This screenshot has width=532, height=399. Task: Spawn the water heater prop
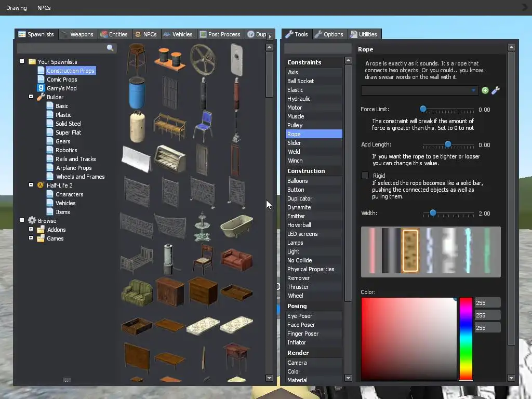[168, 259]
